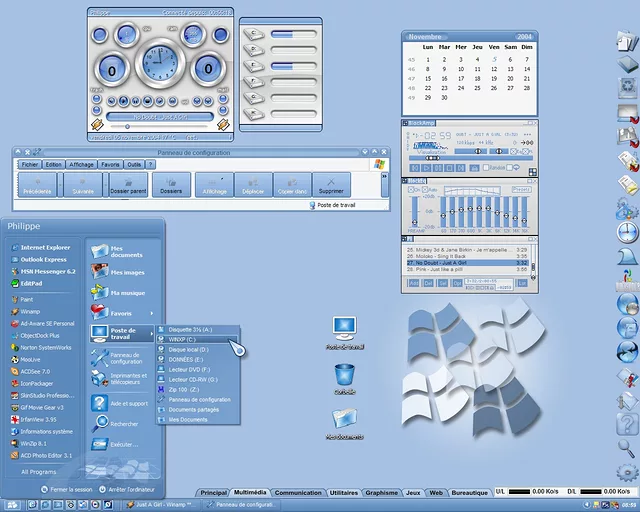Switch to the Communication tab
Viewport: 640px width, 512px height.
(298, 493)
